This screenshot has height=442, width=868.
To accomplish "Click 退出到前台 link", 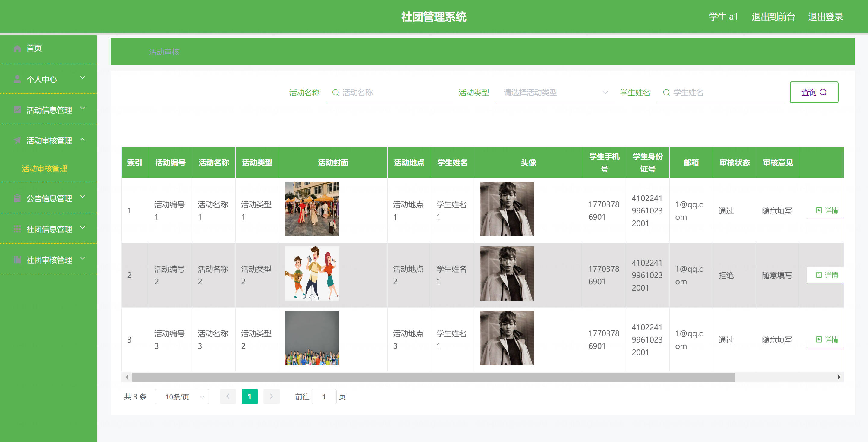I will [x=773, y=17].
